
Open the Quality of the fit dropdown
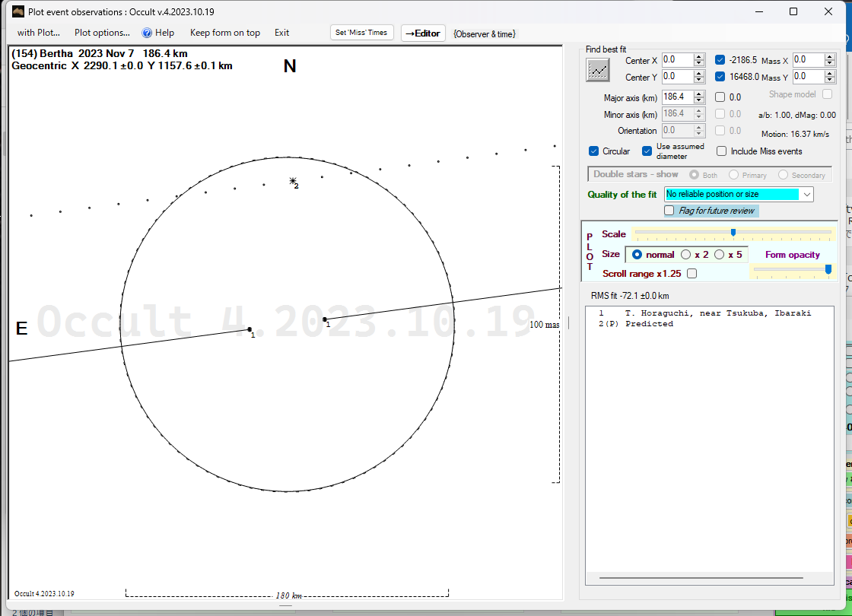pos(806,195)
